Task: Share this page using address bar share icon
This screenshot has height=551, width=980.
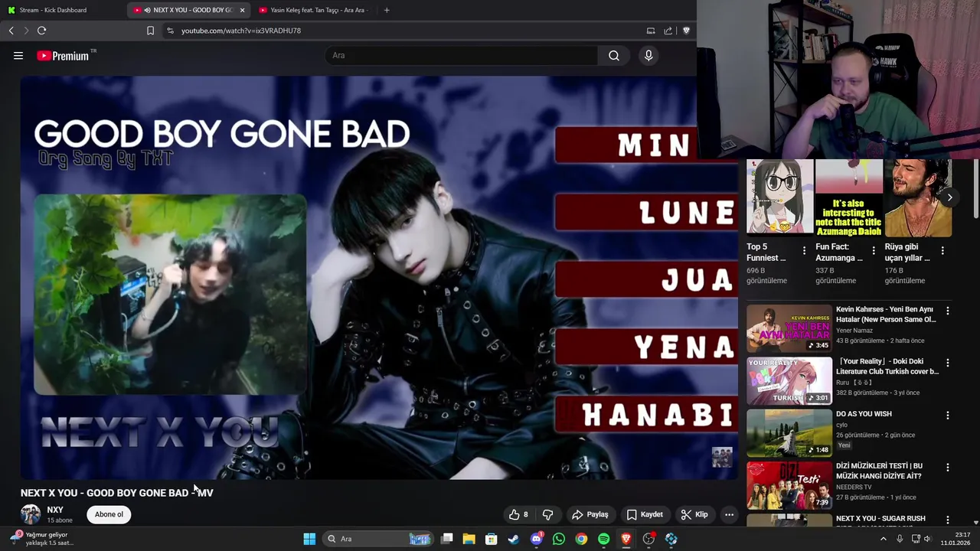Action: coord(668,31)
